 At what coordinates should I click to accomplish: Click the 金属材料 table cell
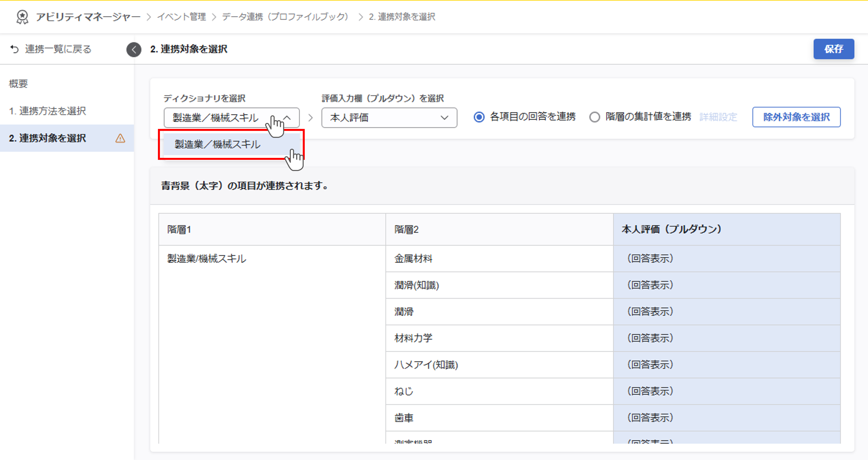tap(413, 259)
